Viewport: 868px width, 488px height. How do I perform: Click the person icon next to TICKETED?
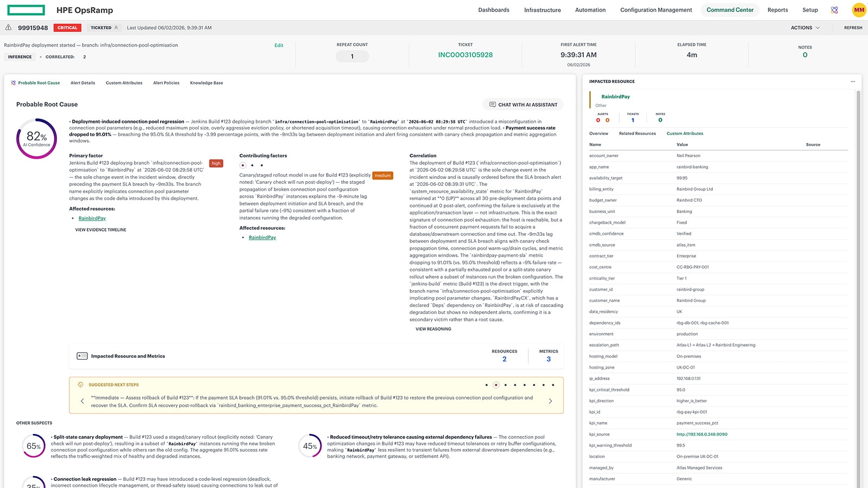[x=116, y=28]
